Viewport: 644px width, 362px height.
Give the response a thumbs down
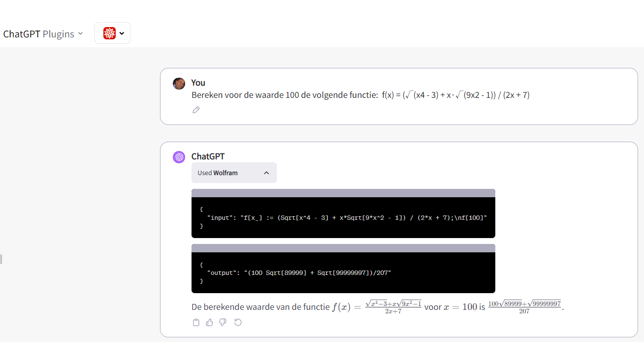pos(223,323)
